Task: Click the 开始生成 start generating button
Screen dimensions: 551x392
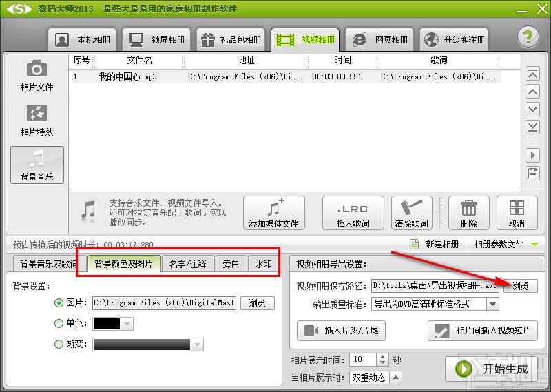Action: (x=492, y=369)
